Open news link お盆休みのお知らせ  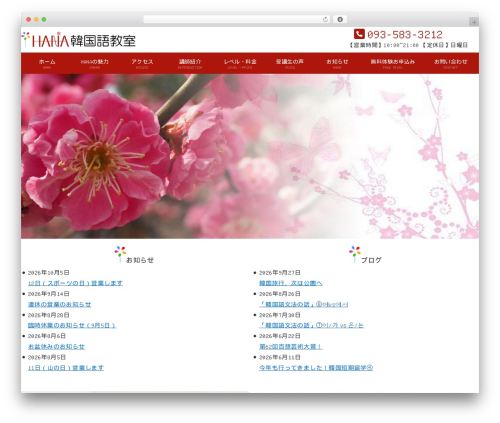pos(56,347)
